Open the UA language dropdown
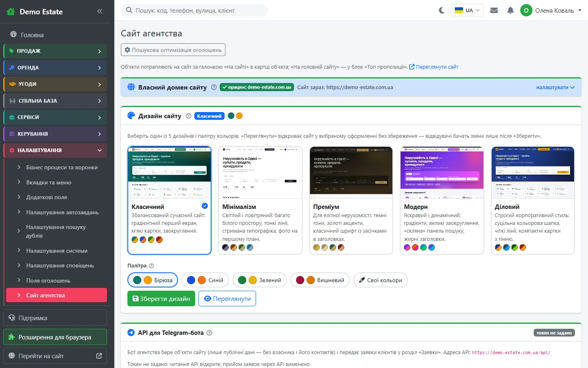The height and width of the screenshot is (368, 588). (467, 11)
